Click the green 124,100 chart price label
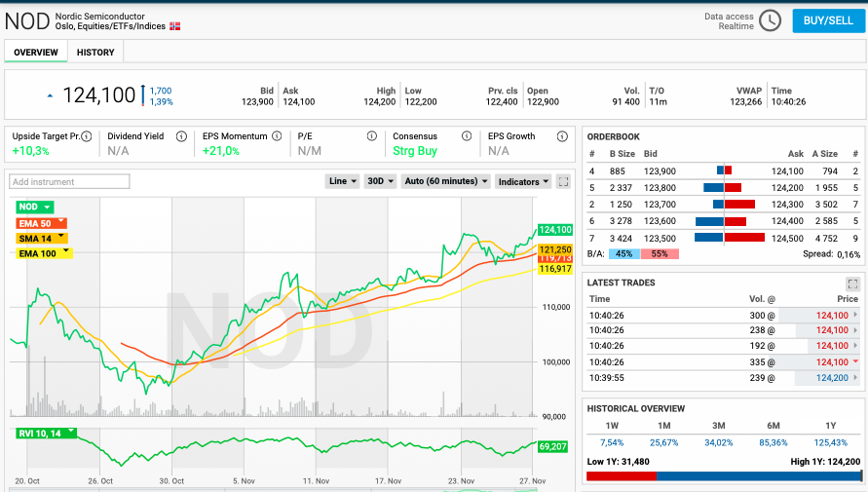This screenshot has height=492, width=868. (554, 230)
